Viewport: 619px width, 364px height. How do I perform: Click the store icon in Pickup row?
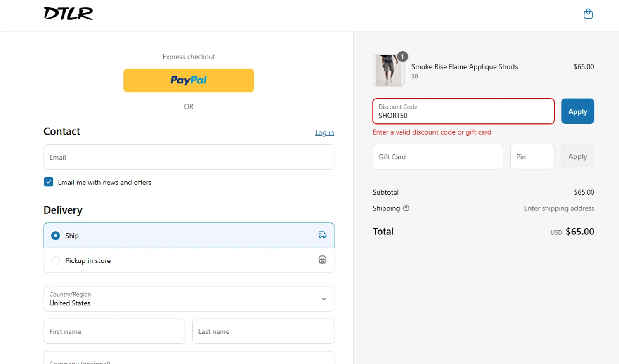322,260
